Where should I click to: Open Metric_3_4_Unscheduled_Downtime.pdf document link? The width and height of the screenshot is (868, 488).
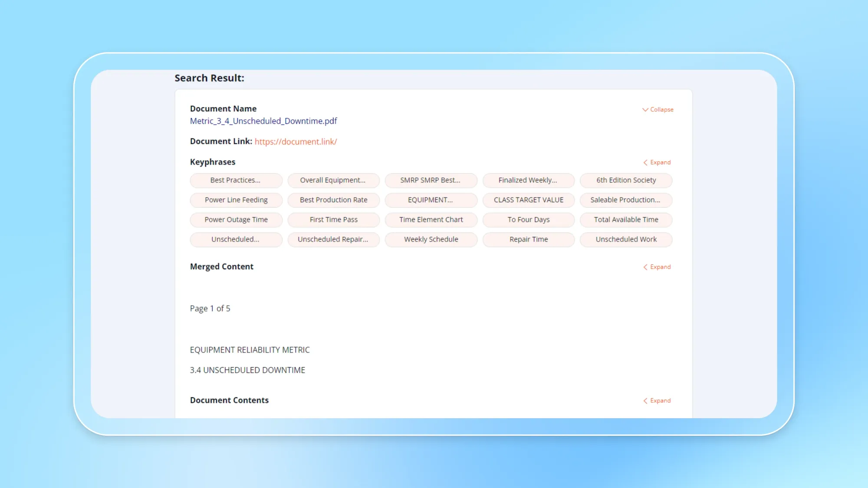(x=263, y=121)
